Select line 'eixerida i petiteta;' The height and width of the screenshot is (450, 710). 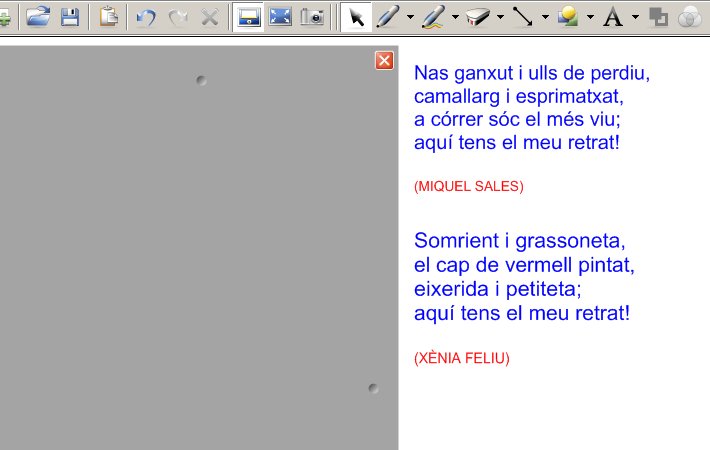(x=497, y=289)
